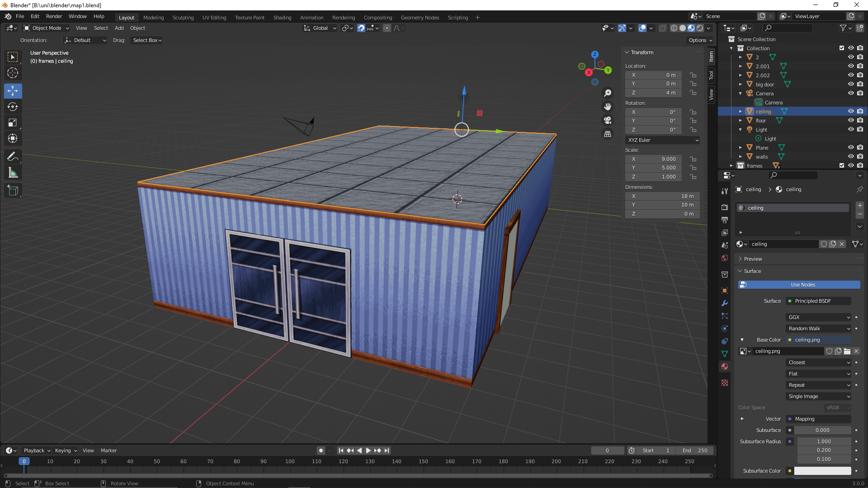Add a new material slot

pos(860,206)
